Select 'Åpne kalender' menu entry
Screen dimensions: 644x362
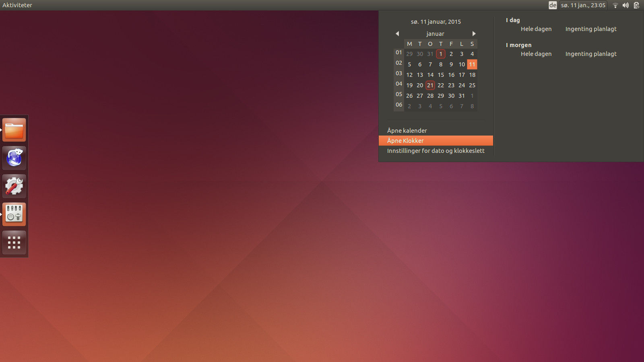click(407, 131)
